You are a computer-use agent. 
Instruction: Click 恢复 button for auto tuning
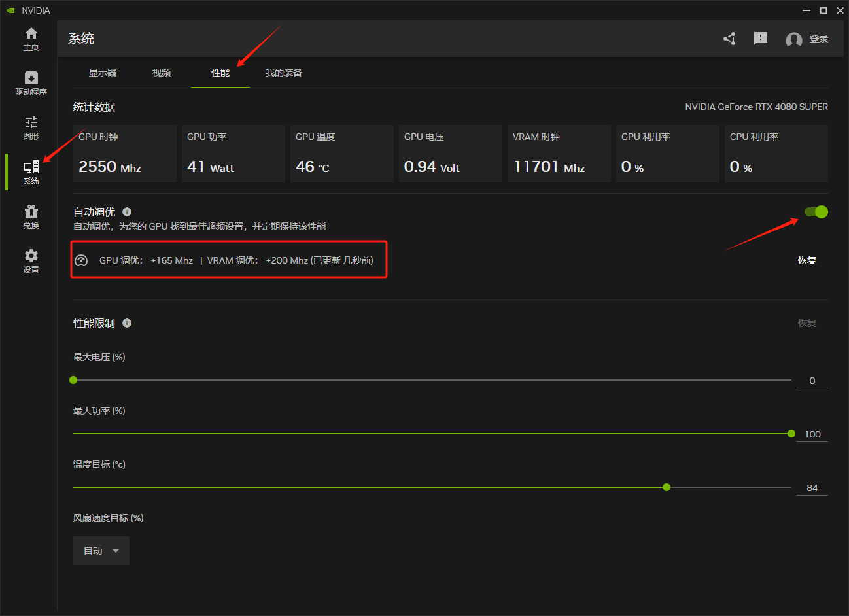click(x=806, y=260)
